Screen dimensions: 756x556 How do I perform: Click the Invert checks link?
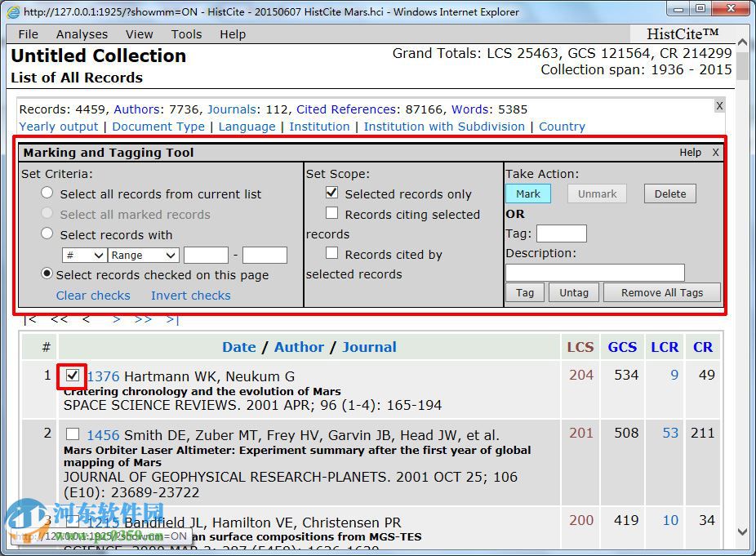[190, 296]
